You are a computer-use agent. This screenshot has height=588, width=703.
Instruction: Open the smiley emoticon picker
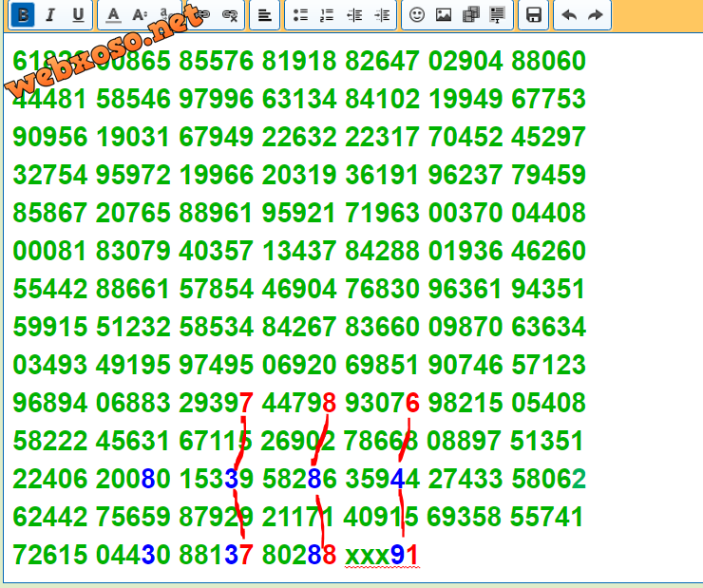point(416,14)
